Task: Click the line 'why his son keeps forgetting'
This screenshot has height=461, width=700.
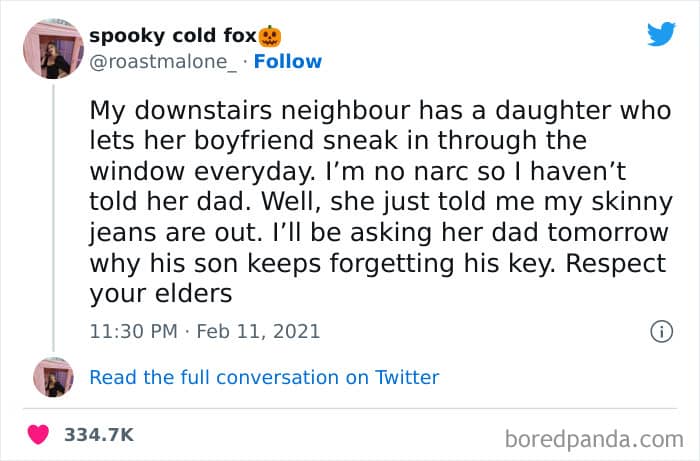Action: click(x=378, y=263)
